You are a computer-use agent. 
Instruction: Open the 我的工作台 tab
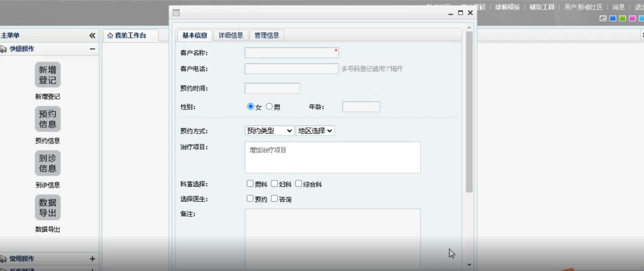click(x=131, y=35)
